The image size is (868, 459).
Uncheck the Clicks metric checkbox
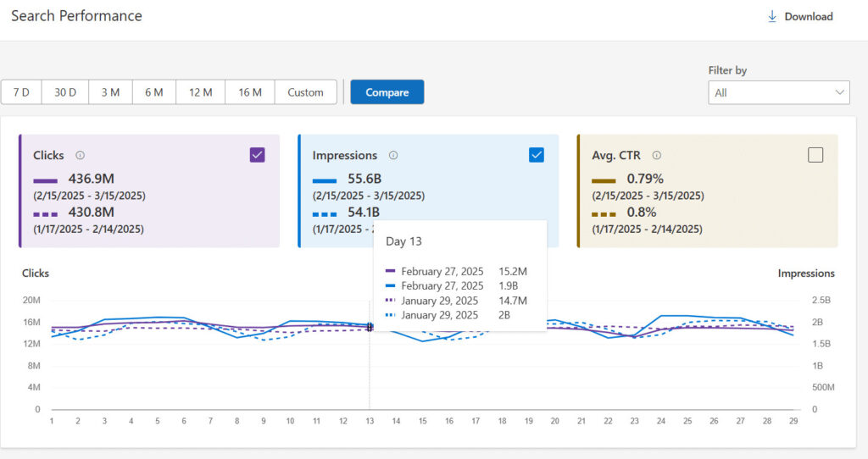[x=258, y=154]
